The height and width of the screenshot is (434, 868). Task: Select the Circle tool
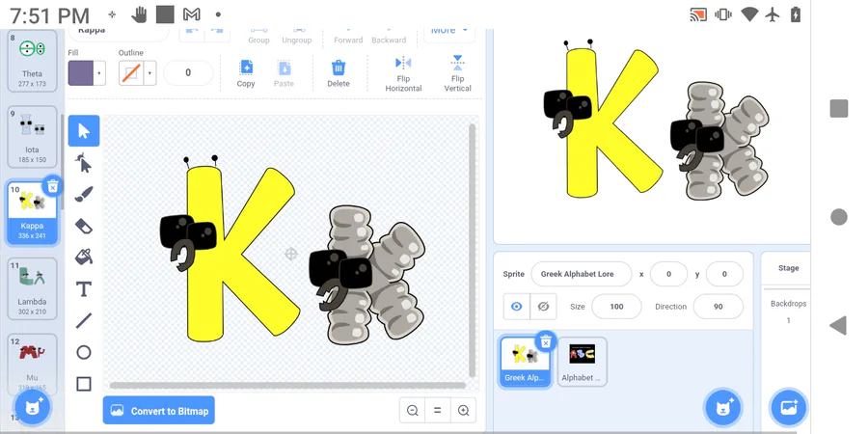click(x=84, y=352)
